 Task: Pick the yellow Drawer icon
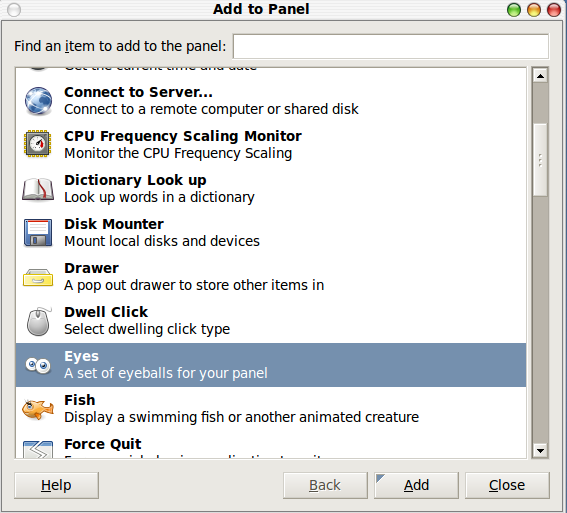[x=38, y=277]
